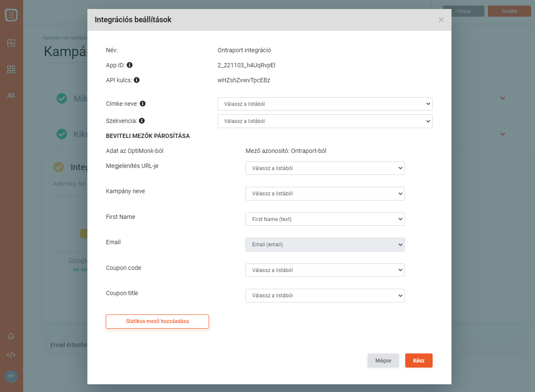Open the Coupon code mapping dropdown
Image resolution: width=535 pixels, height=392 pixels.
click(x=325, y=270)
